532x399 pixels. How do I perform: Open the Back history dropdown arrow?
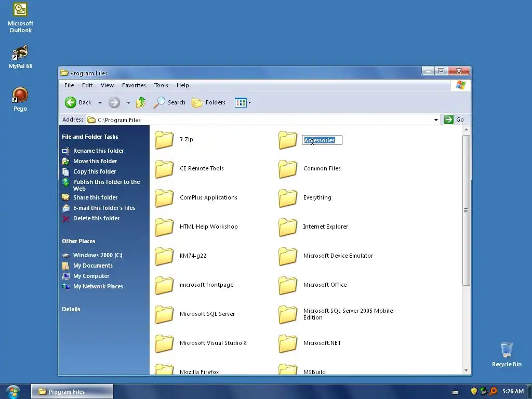point(100,102)
